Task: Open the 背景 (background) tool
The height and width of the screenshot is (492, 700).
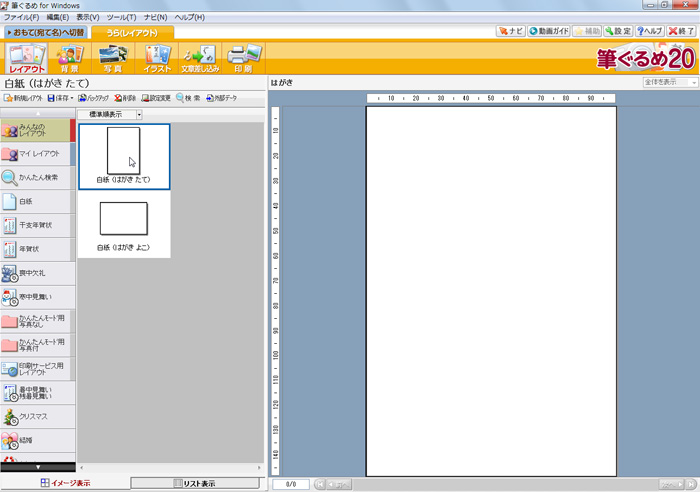Action: [69, 59]
